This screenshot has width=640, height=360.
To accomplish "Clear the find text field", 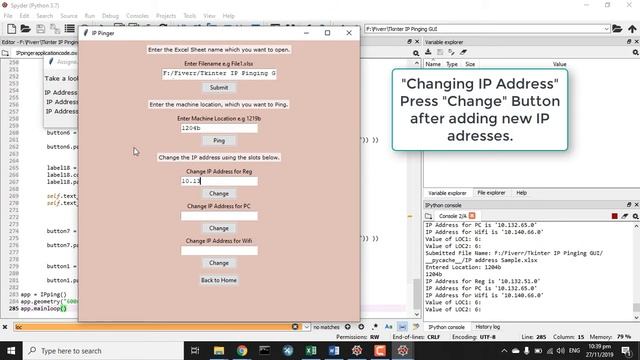I will point(295,327).
